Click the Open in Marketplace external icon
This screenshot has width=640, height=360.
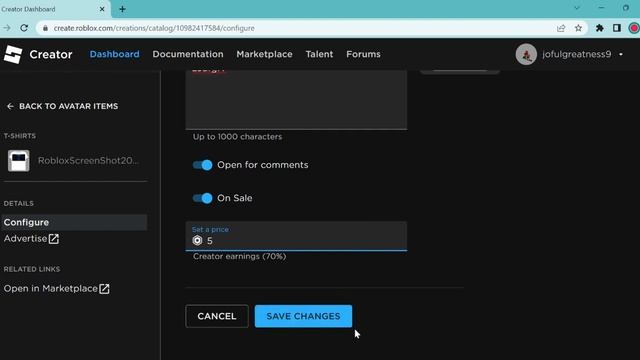click(x=104, y=289)
